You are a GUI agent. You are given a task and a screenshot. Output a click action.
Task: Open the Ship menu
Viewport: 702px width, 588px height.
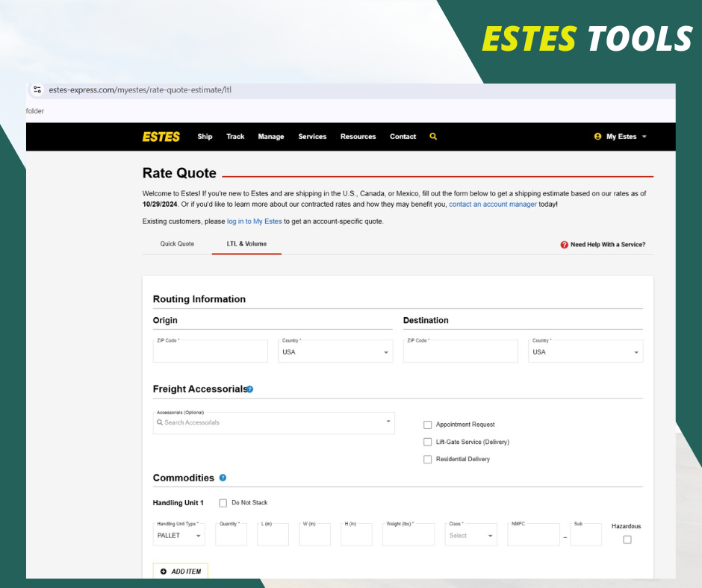205,137
